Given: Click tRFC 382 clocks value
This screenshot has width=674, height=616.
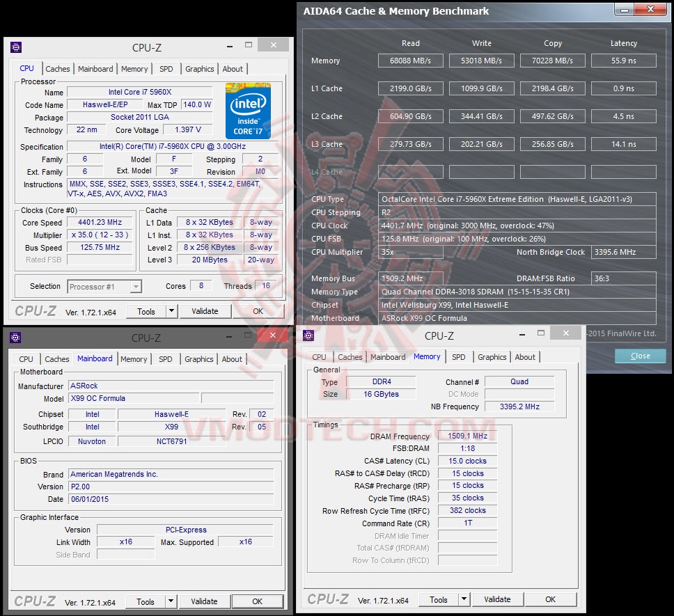Looking at the screenshot, I should click(468, 510).
